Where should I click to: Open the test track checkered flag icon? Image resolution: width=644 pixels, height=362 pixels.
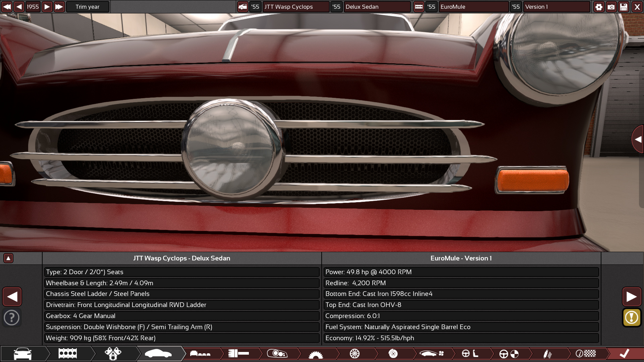click(586, 354)
